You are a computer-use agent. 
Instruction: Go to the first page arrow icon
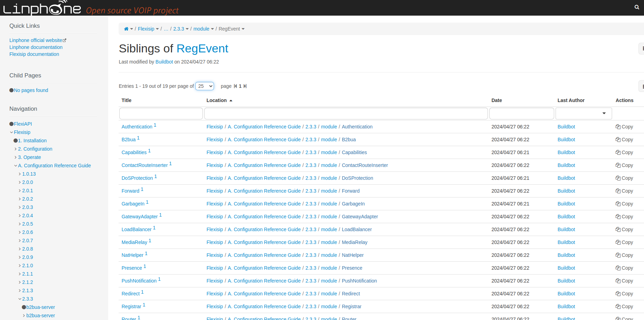click(235, 86)
